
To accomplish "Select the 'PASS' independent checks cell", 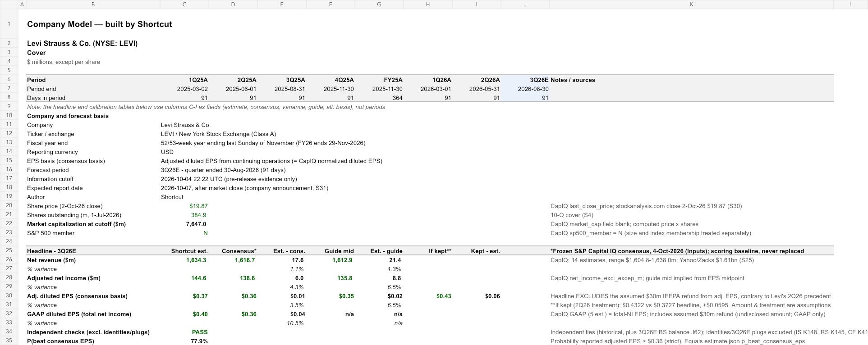I will [200, 332].
